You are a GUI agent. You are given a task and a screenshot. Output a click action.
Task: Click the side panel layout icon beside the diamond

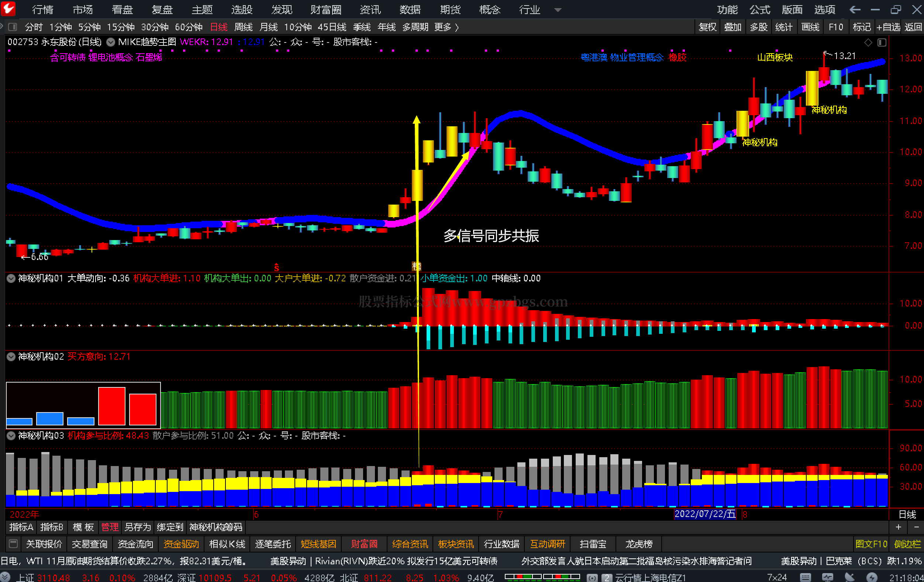882,42
